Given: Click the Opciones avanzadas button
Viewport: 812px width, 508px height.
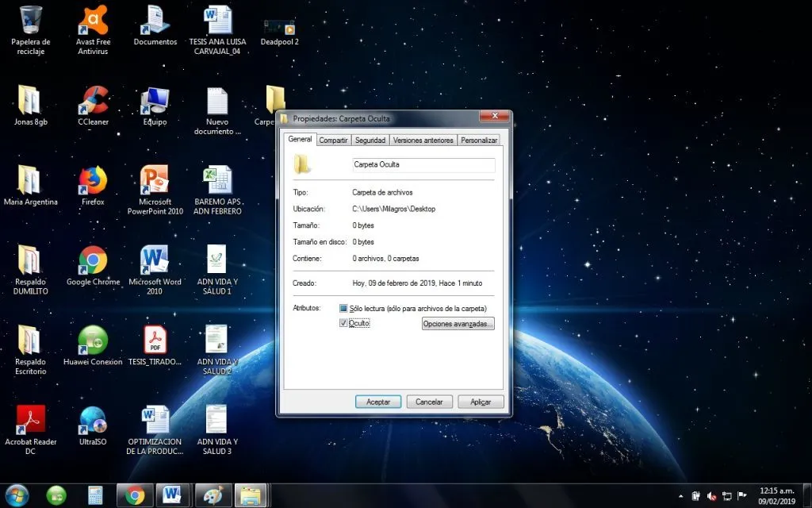Looking at the screenshot, I should pyautogui.click(x=458, y=323).
